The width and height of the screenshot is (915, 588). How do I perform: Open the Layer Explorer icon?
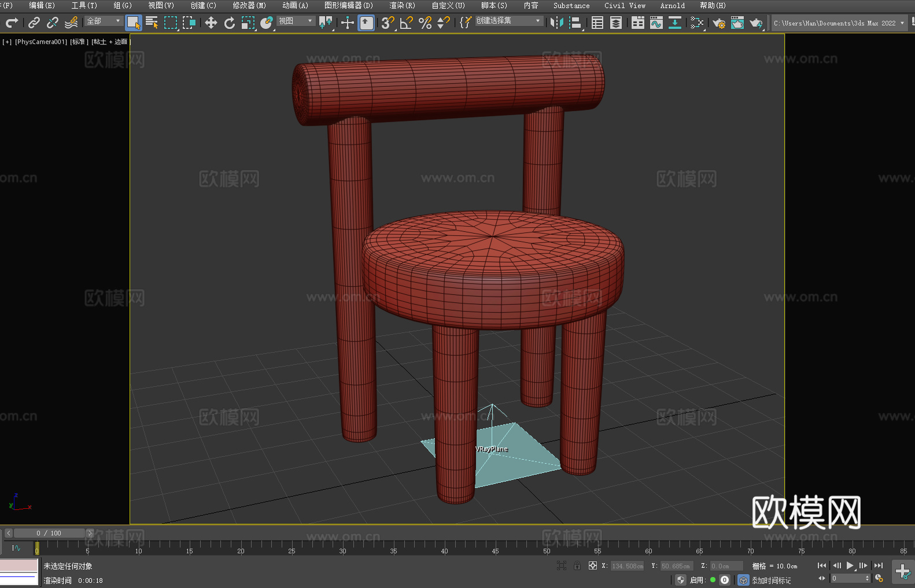tap(616, 23)
